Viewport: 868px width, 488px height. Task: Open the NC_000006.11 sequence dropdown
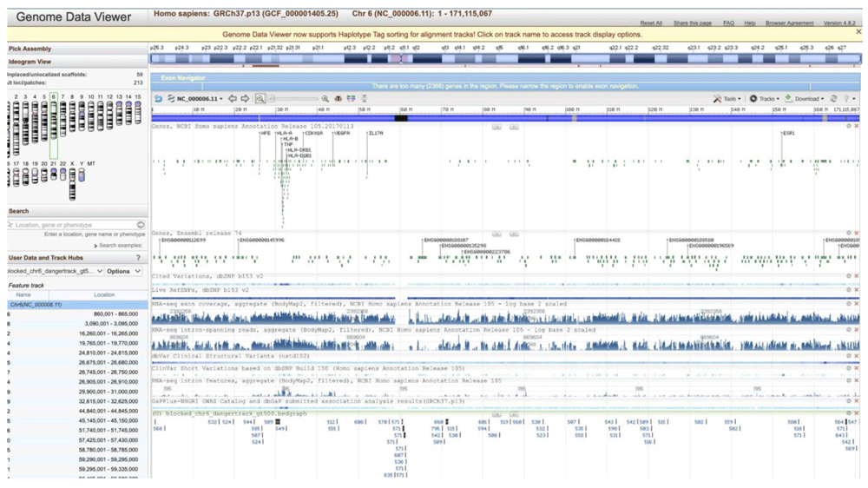pyautogui.click(x=200, y=99)
